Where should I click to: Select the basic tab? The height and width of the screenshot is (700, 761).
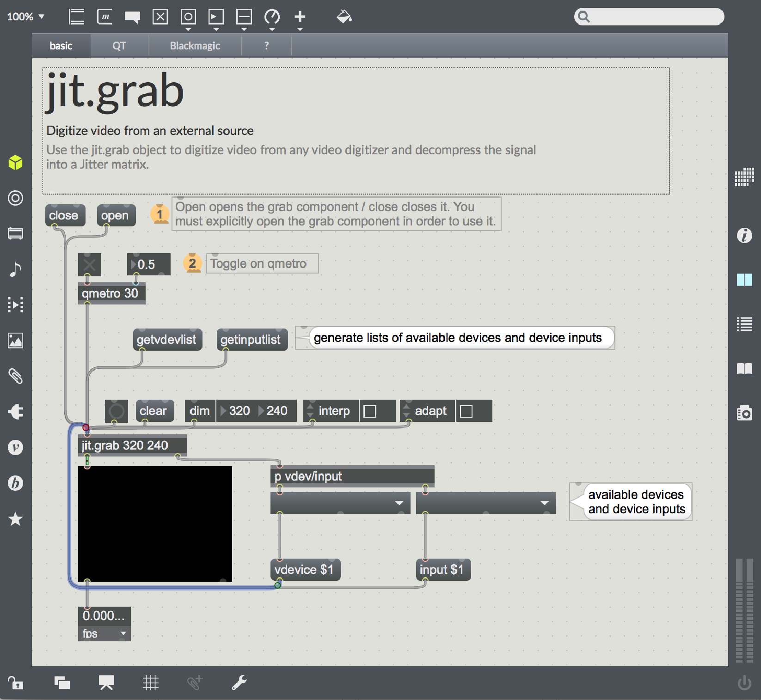pos(61,46)
